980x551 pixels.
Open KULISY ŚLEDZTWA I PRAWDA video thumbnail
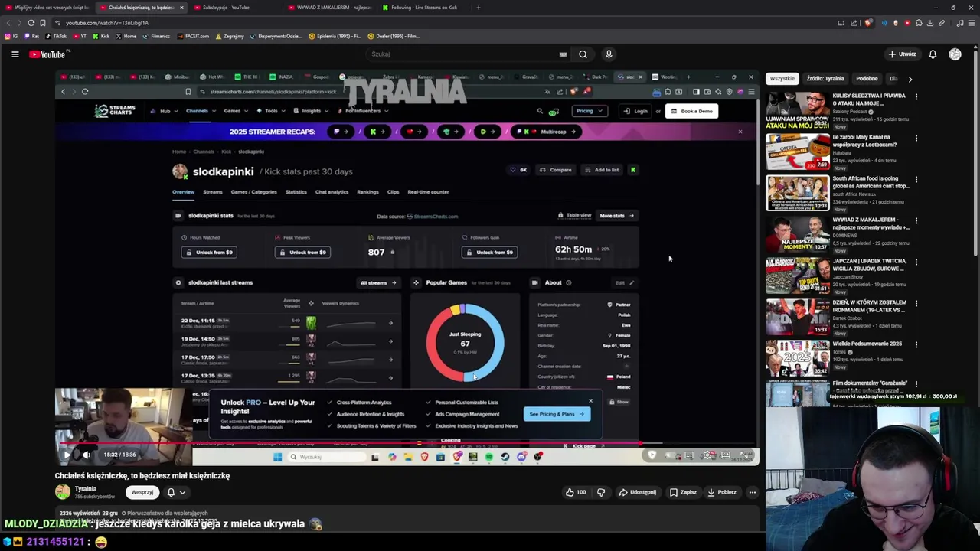797,109
